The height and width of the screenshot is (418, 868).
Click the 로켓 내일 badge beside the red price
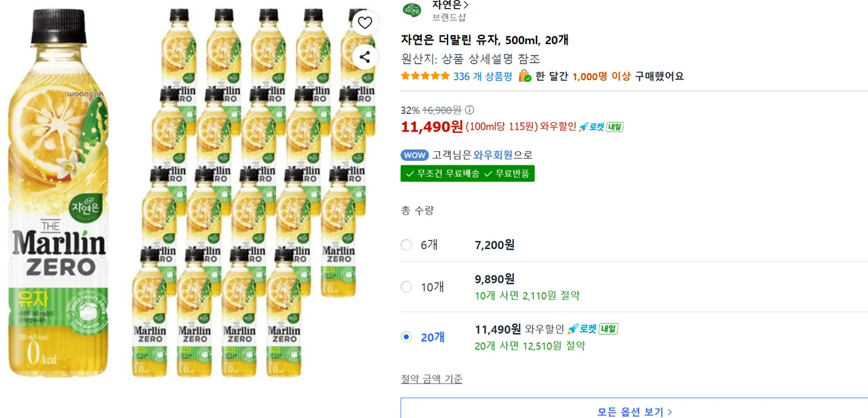point(601,126)
